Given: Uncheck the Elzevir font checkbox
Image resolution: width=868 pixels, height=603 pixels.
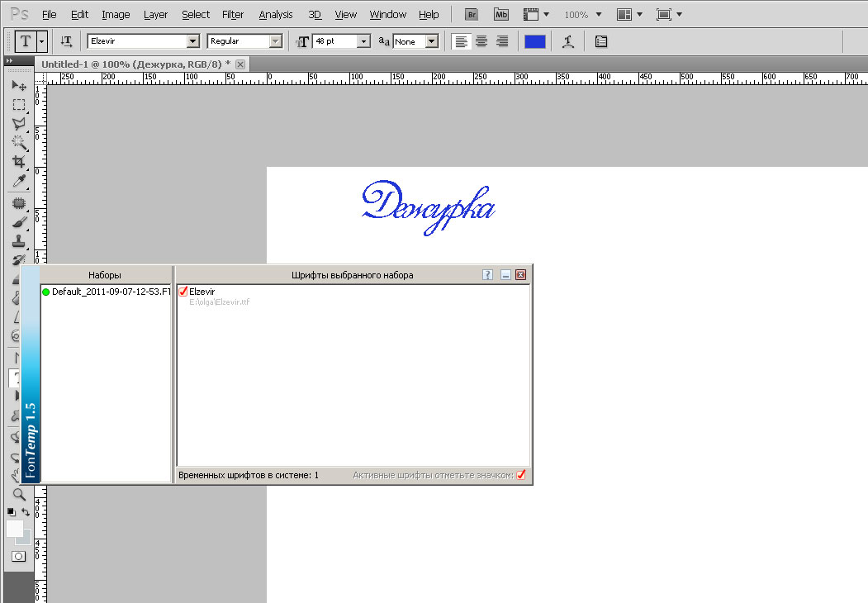Looking at the screenshot, I should 183,292.
